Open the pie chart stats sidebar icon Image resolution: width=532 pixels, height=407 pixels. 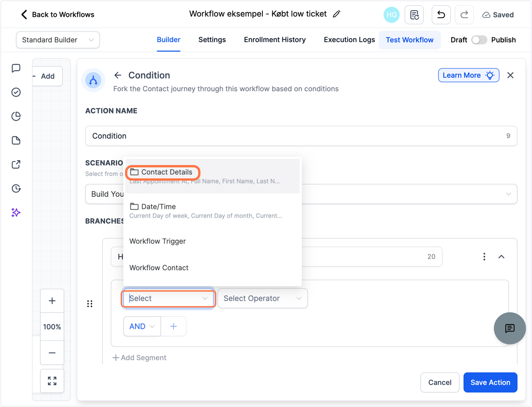[x=16, y=116]
